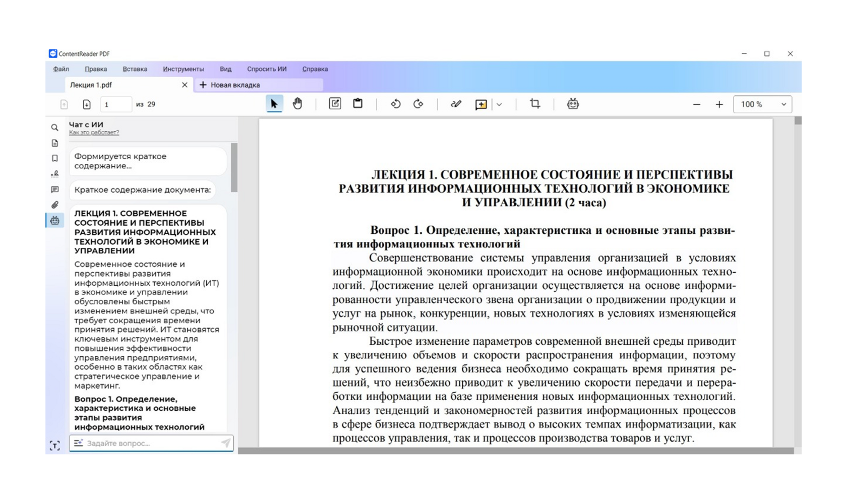Select the signature drawing tool
This screenshot has width=847, height=504.
coord(456,104)
